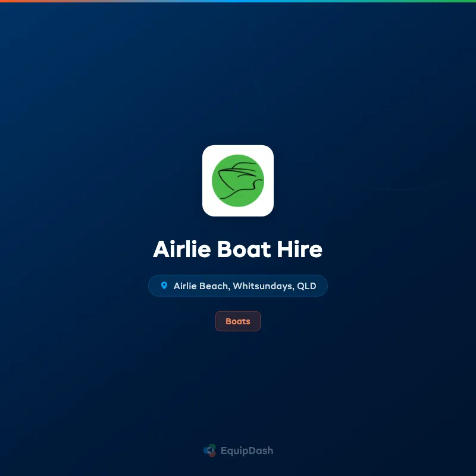Click the green boat logo thumbnail
This screenshot has height=476, width=476.
[237, 181]
